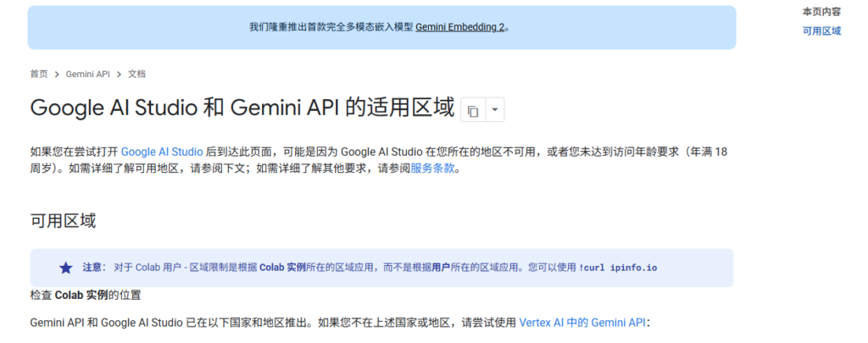Click the copy page icon beside the title
868x343 pixels.
[x=473, y=110]
